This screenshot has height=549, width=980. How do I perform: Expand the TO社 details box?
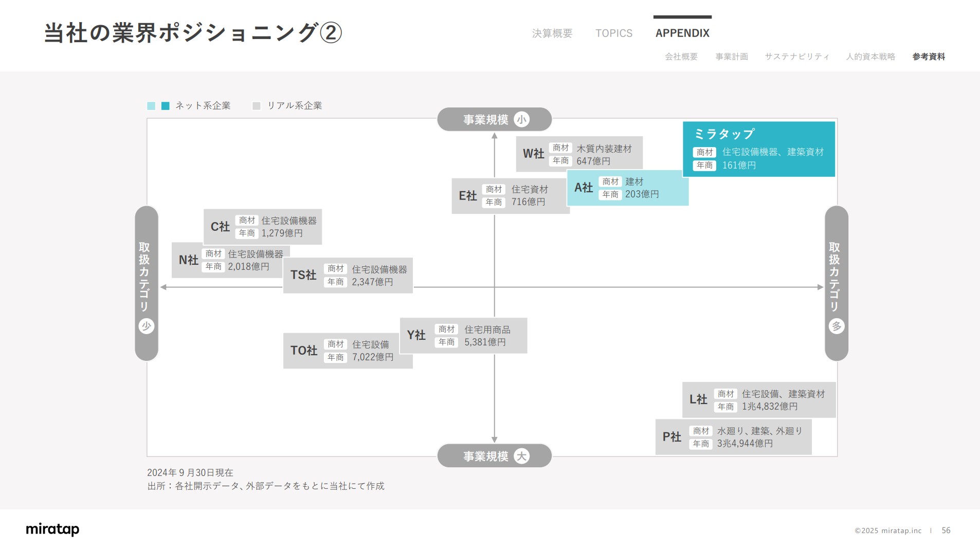348,350
